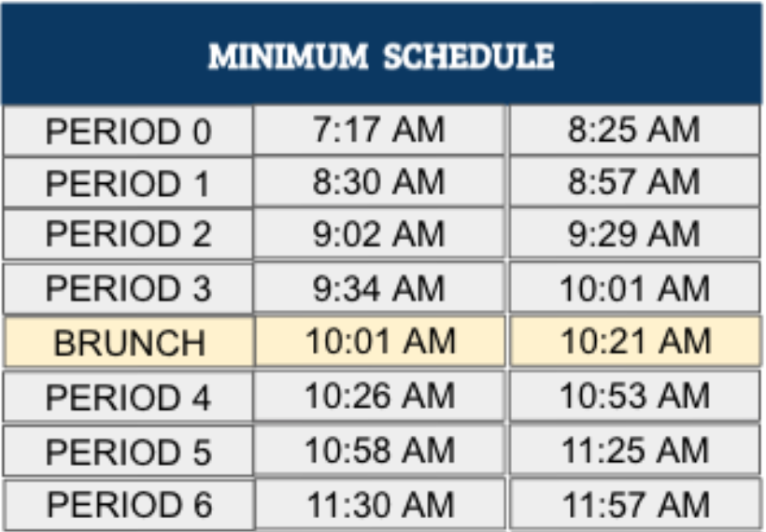This screenshot has height=532, width=766.
Task: Click the 9:02 AM start time
Action: click(x=379, y=233)
